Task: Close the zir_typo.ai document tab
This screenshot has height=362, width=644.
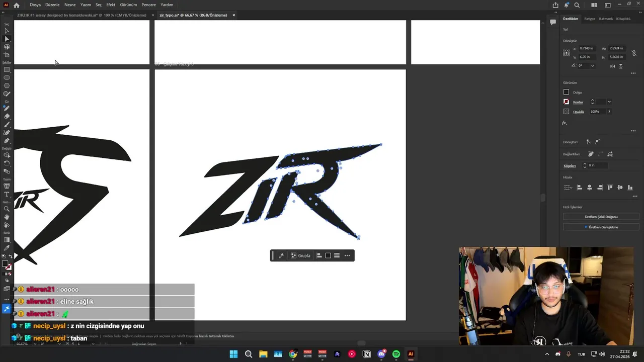Action: (x=233, y=15)
